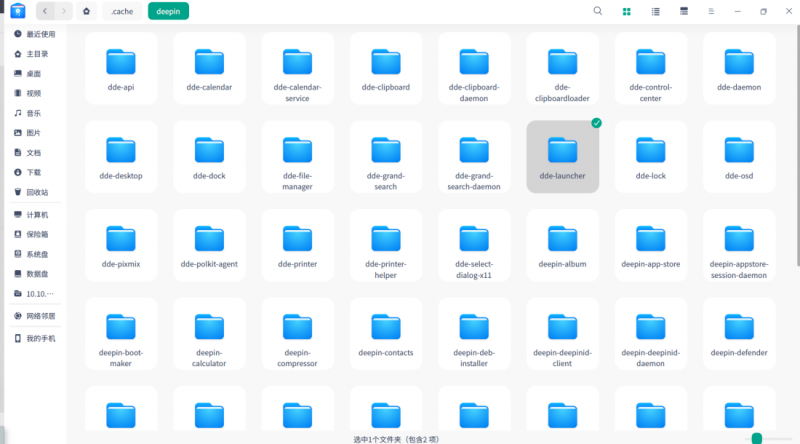This screenshot has width=800, height=444.
Task: Open 系统盘 in the sidebar
Action: tap(35, 254)
